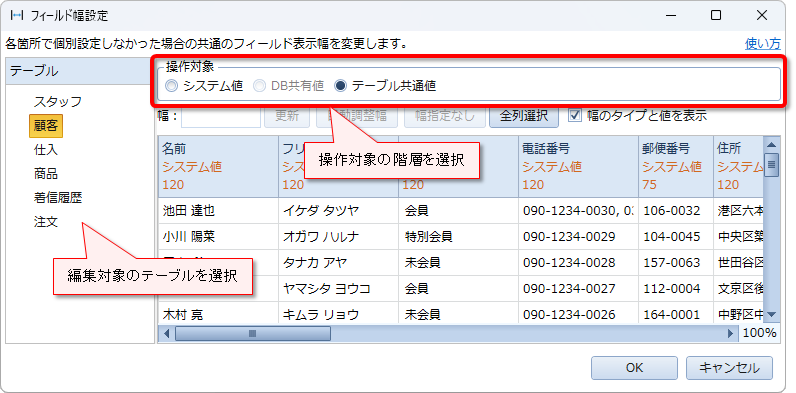Select スタッフ in the table list
Screen dimensions: 796x393
tap(57, 102)
